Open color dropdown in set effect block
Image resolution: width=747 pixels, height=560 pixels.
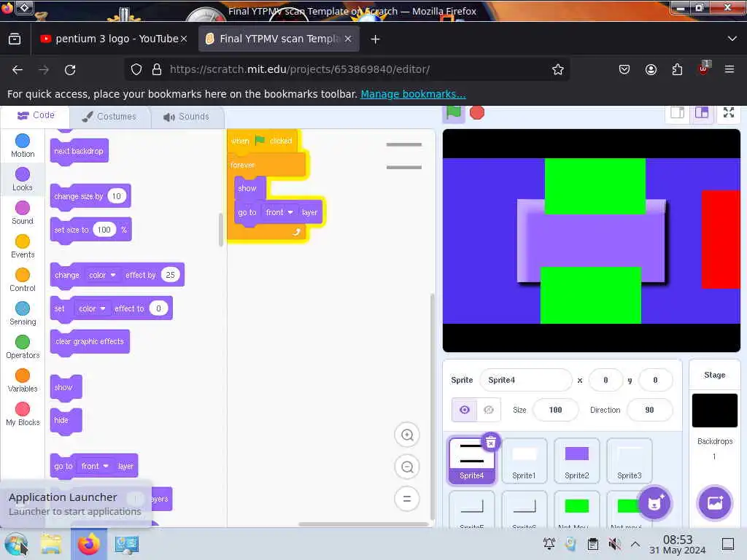[92, 308]
